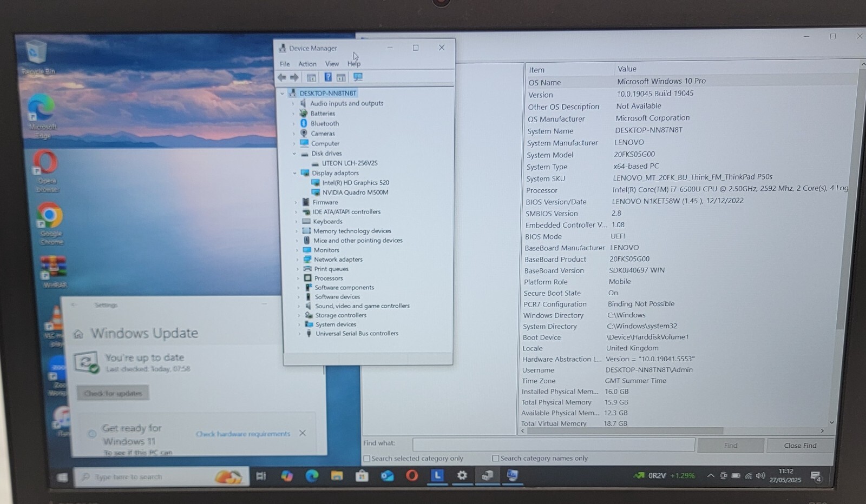Click the Find button in System Information
The image size is (866, 504).
[731, 446]
